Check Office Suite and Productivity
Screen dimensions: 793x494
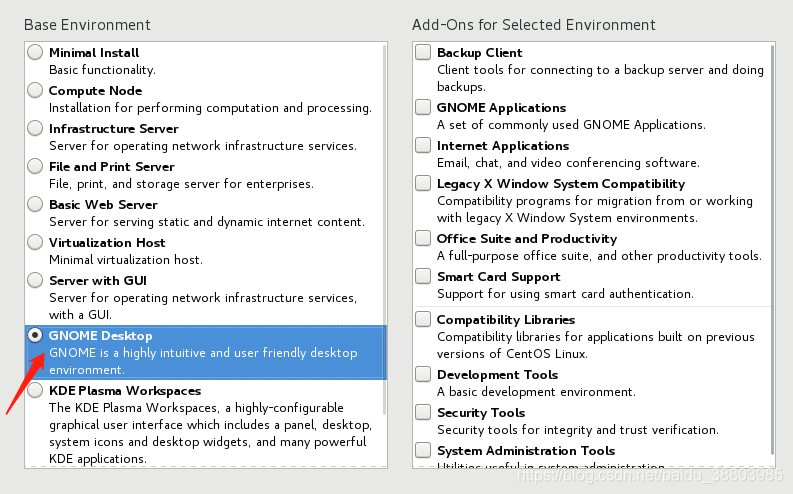[x=424, y=238]
